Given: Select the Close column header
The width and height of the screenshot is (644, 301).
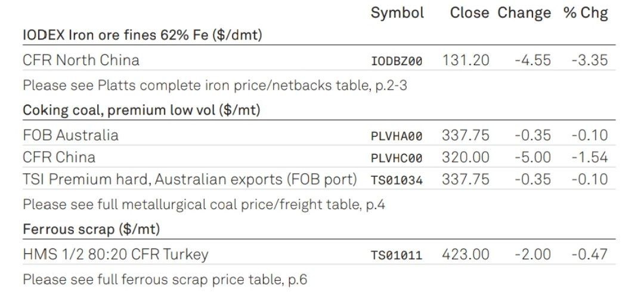Looking at the screenshot, I should (469, 13).
